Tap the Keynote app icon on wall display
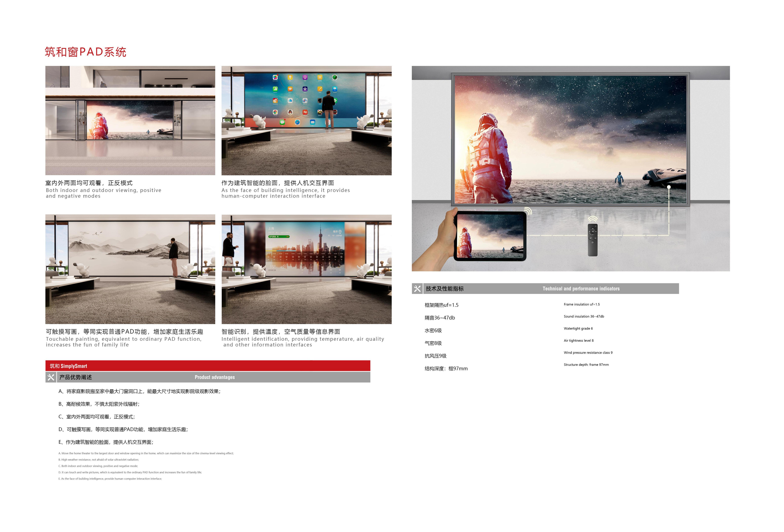 coord(335,89)
